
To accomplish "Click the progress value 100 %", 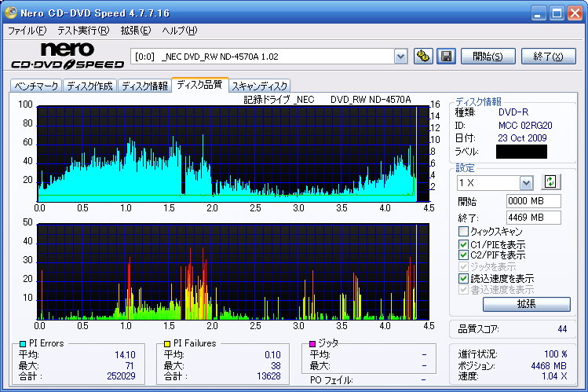I will (x=555, y=354).
